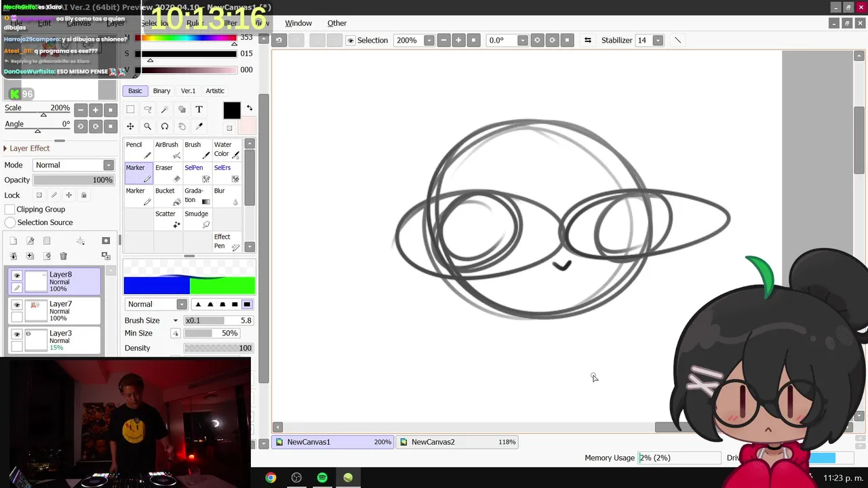Image resolution: width=868 pixels, height=488 pixels.
Task: Create a new layer
Action: [x=13, y=241]
